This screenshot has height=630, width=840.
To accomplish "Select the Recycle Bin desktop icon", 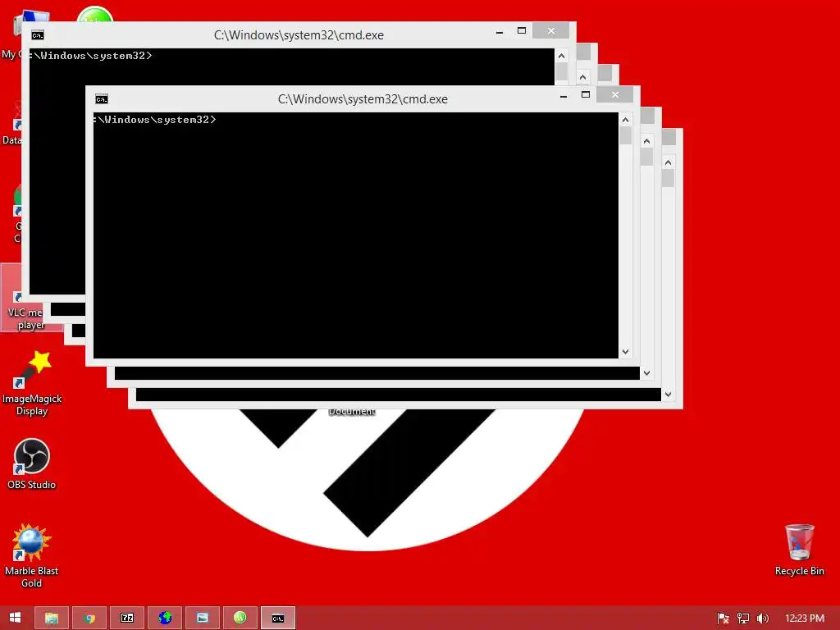I will (799, 550).
